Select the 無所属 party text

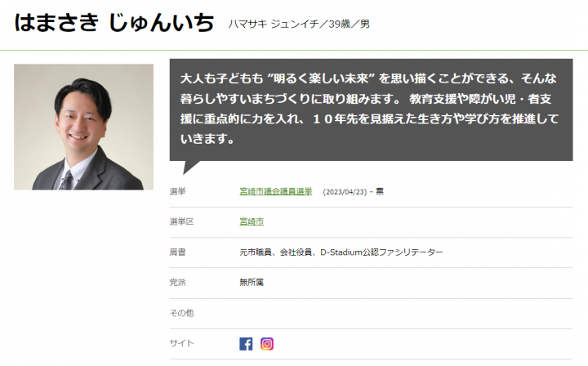(x=252, y=283)
